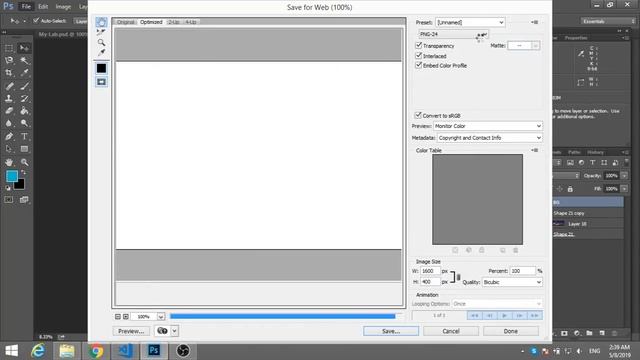The height and width of the screenshot is (360, 640).
Task: Open the Quality Bicubic dropdown
Action: click(x=512, y=282)
